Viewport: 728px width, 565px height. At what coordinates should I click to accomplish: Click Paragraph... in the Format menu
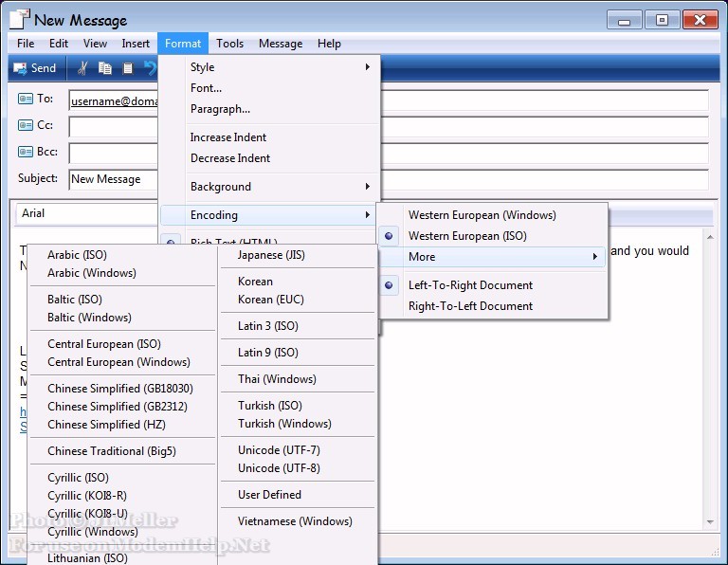click(x=220, y=109)
